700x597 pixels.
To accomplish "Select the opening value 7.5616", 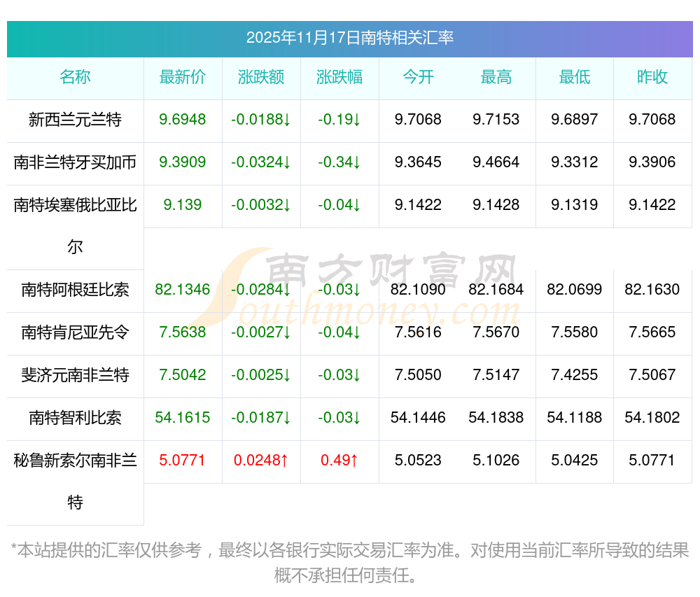I will 418,332.
